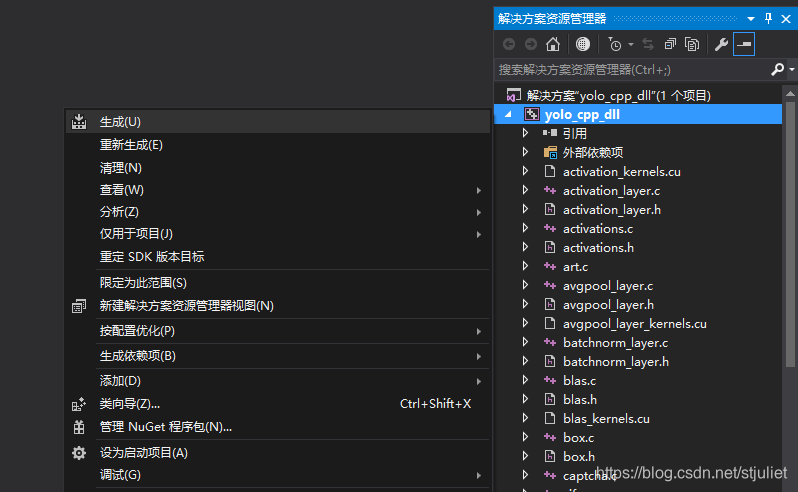Choose 重定 SDK 版本目标
This screenshot has height=492, width=798.
pos(277,256)
